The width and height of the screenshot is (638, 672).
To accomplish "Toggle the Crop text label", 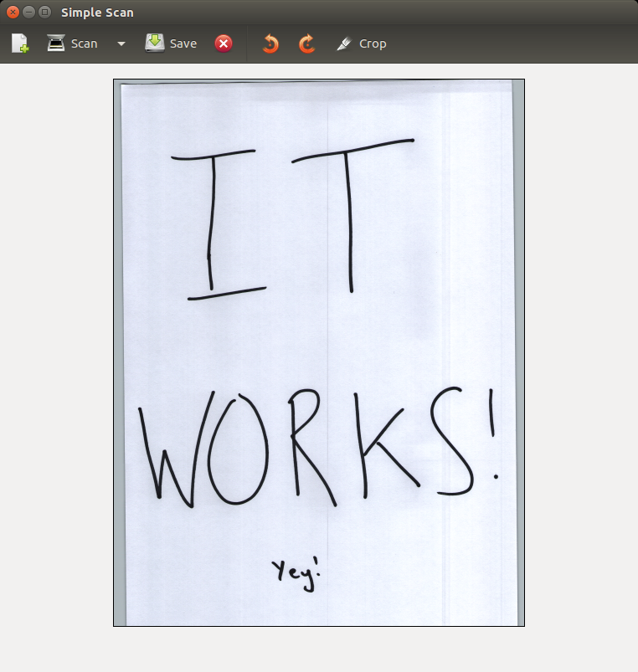I will click(x=373, y=44).
